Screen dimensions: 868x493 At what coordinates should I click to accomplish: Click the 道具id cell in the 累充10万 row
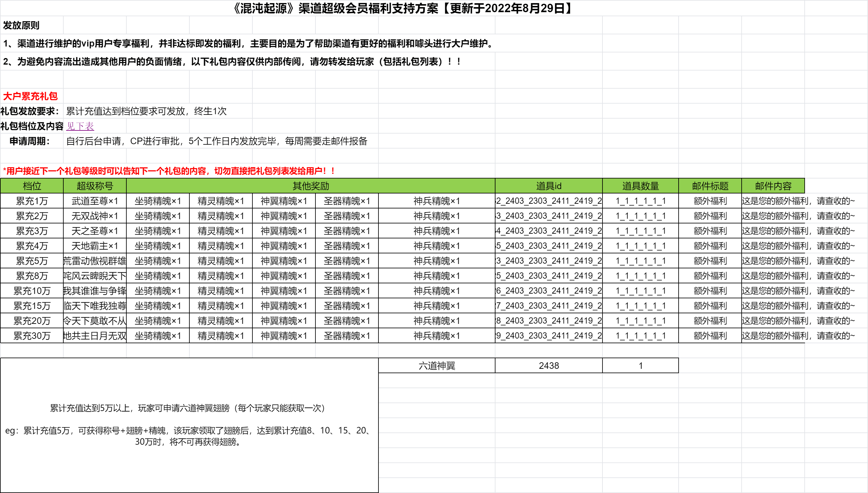549,290
